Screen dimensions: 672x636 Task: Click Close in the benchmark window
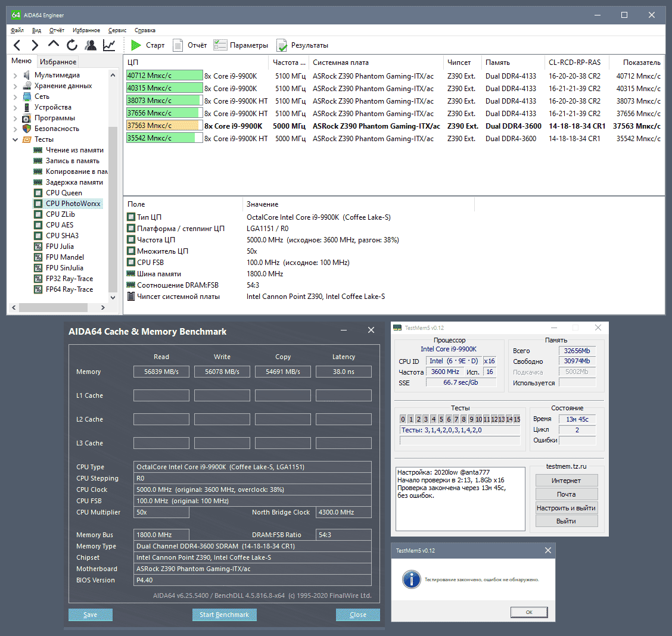pos(358,615)
